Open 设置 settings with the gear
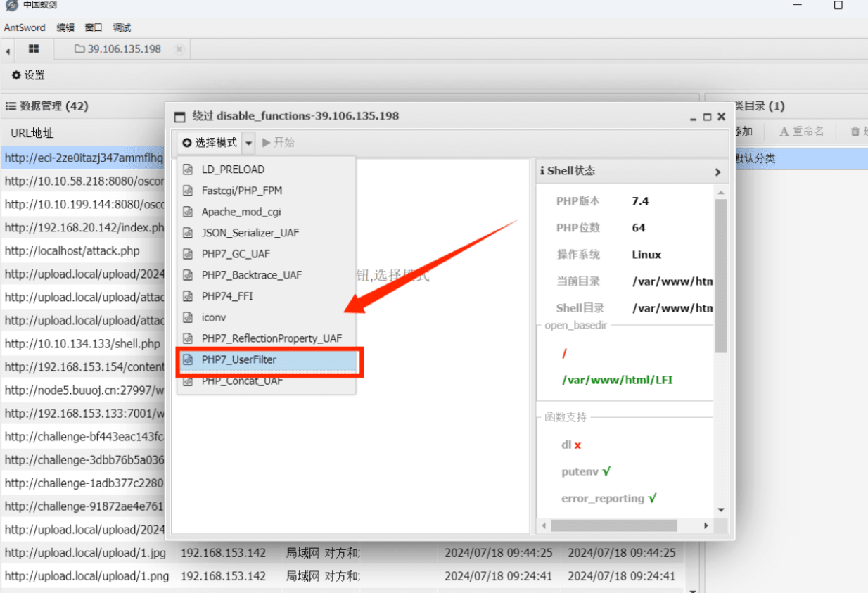868x593 pixels. click(28, 75)
